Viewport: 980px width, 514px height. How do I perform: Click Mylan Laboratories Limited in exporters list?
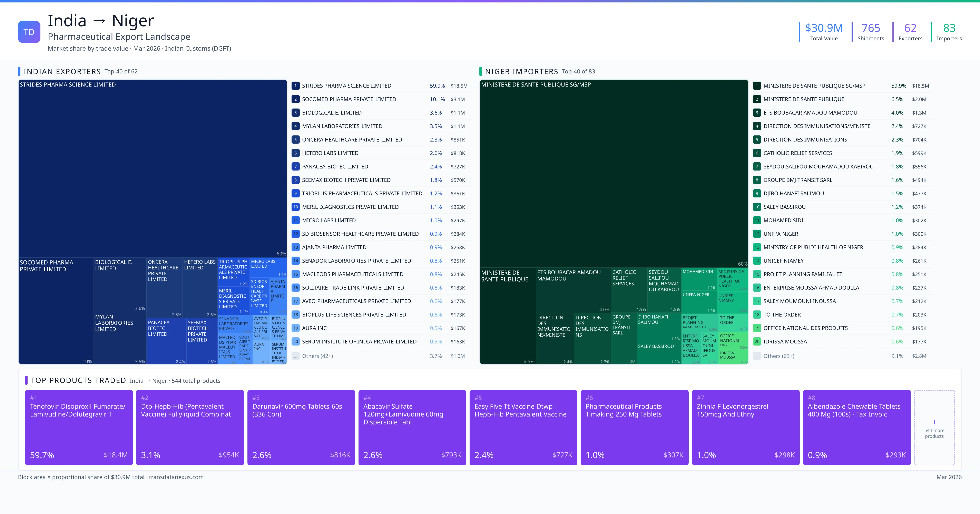[x=342, y=126]
